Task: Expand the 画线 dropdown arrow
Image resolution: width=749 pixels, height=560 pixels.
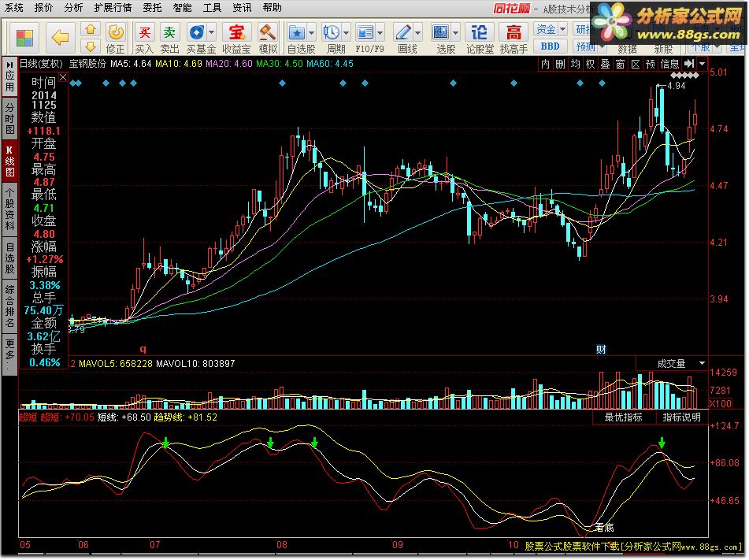Action: click(418, 32)
